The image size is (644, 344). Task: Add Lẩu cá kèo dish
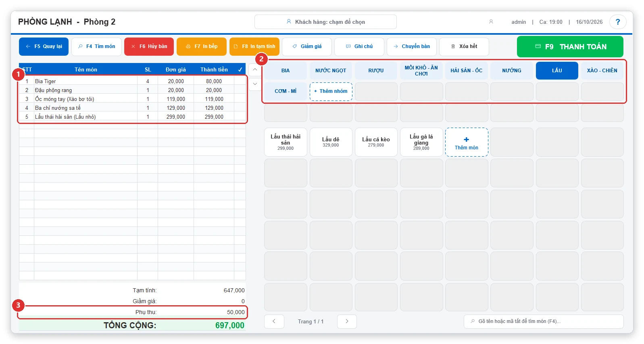click(x=376, y=142)
